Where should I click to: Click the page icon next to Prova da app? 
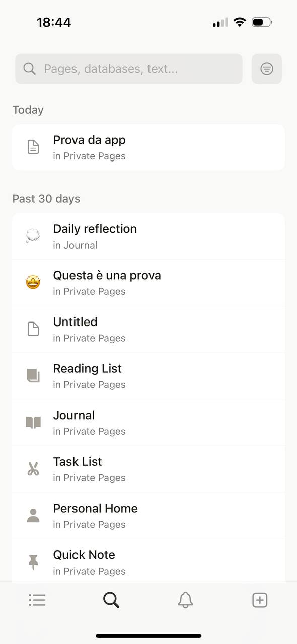(x=32, y=147)
